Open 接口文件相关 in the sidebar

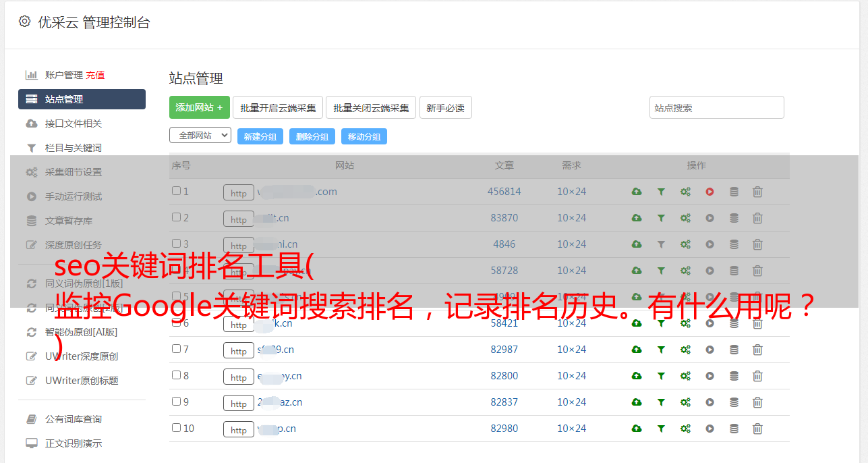(x=74, y=124)
